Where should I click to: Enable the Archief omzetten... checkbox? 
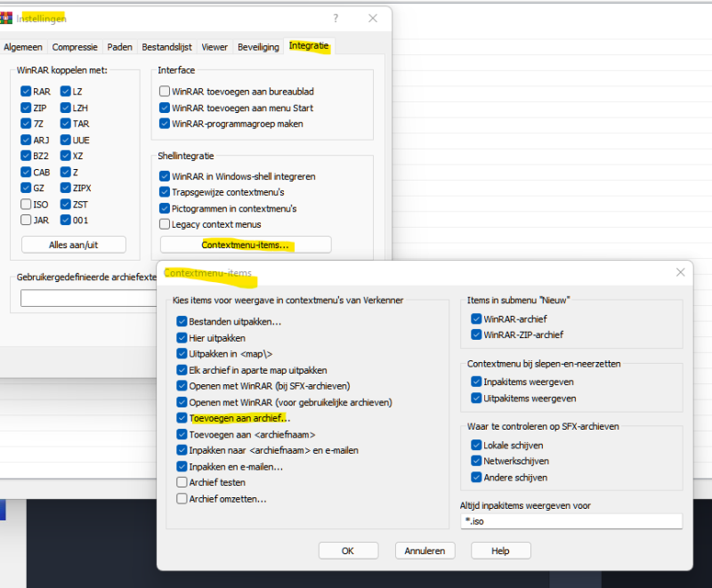click(x=182, y=499)
